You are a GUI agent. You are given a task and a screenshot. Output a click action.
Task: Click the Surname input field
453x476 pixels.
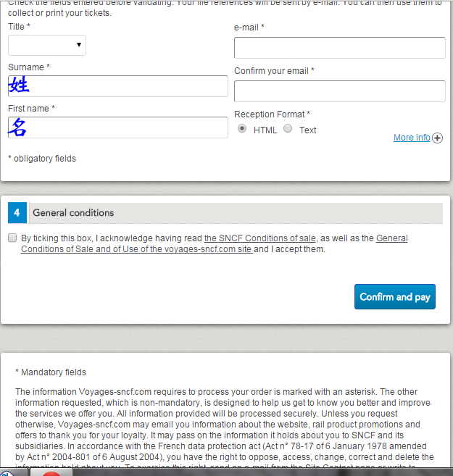[118, 86]
